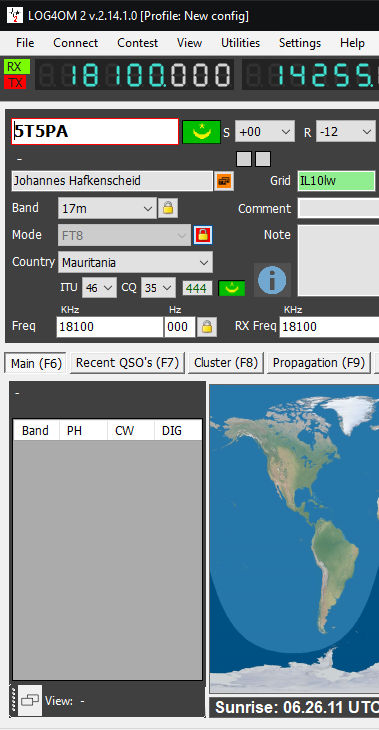
Task: Open the Contest menu
Action: pyautogui.click(x=137, y=43)
